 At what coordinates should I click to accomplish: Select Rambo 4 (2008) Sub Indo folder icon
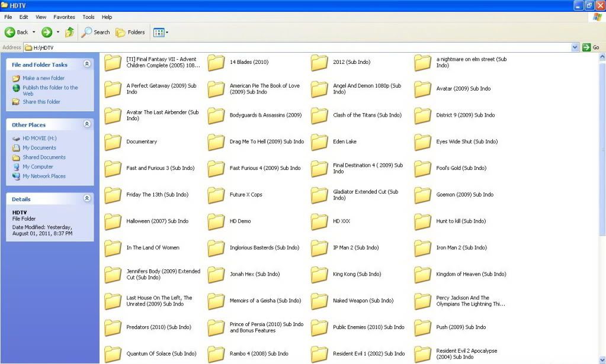pyautogui.click(x=216, y=355)
